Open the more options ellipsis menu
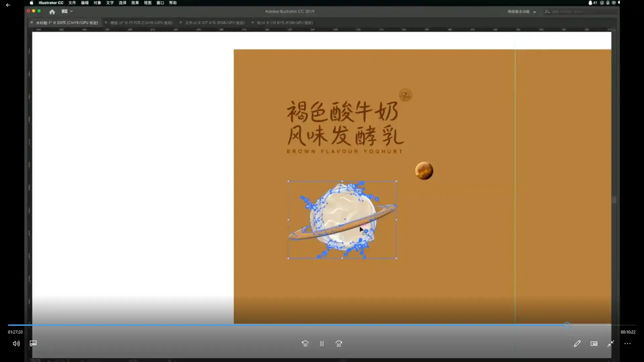The image size is (644, 362). 628,344
